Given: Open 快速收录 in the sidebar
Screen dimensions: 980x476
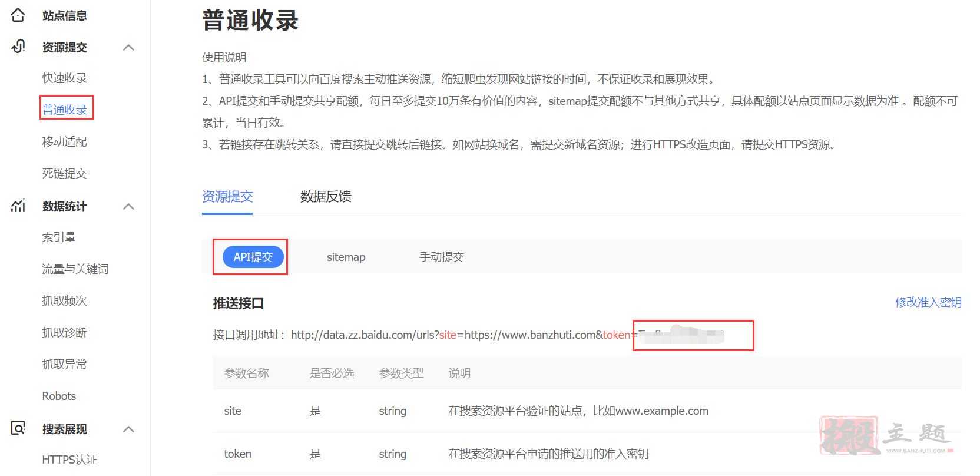Looking at the screenshot, I should point(64,78).
